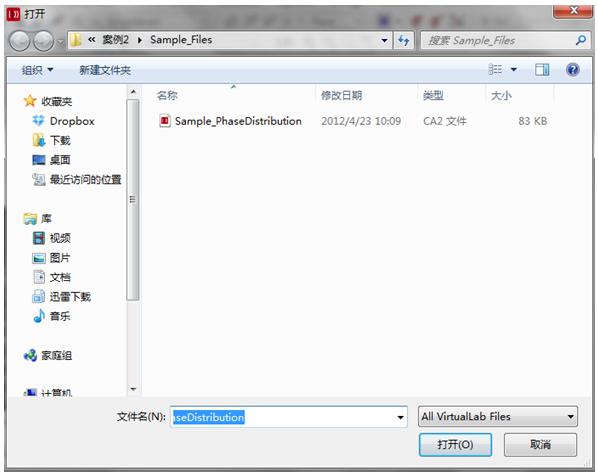This screenshot has width=598, height=476.
Task: Open Dropbox in favorites sidebar
Action: pos(64,121)
